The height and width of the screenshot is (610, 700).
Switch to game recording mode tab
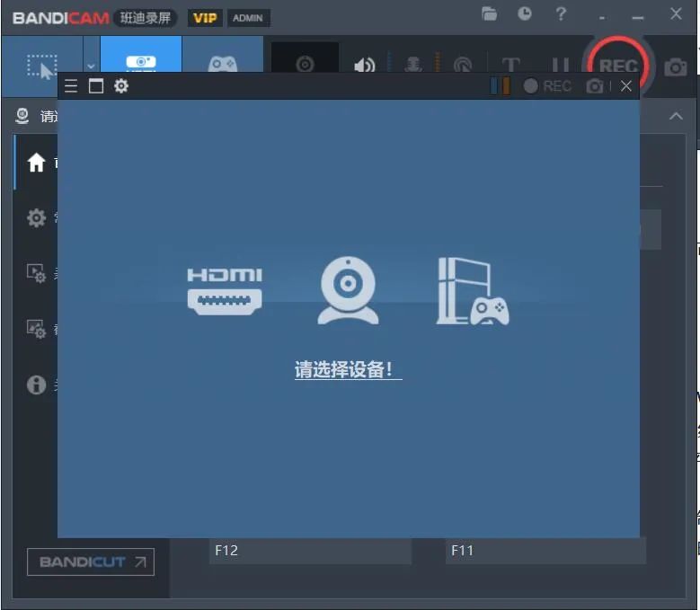point(222,55)
